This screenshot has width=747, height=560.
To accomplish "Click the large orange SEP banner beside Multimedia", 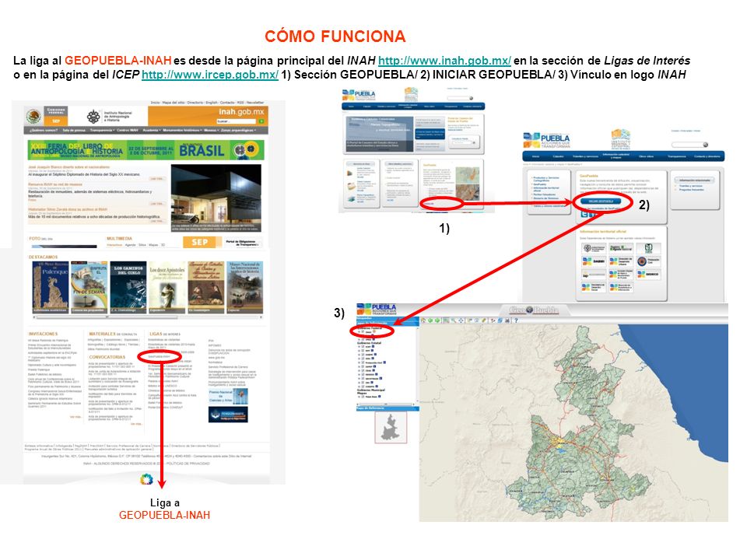I will click(202, 242).
